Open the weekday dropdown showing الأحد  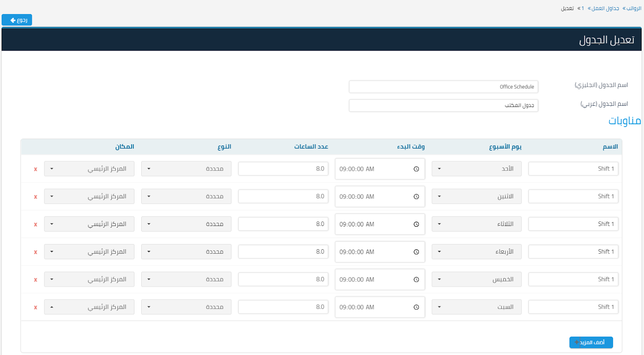coord(476,169)
